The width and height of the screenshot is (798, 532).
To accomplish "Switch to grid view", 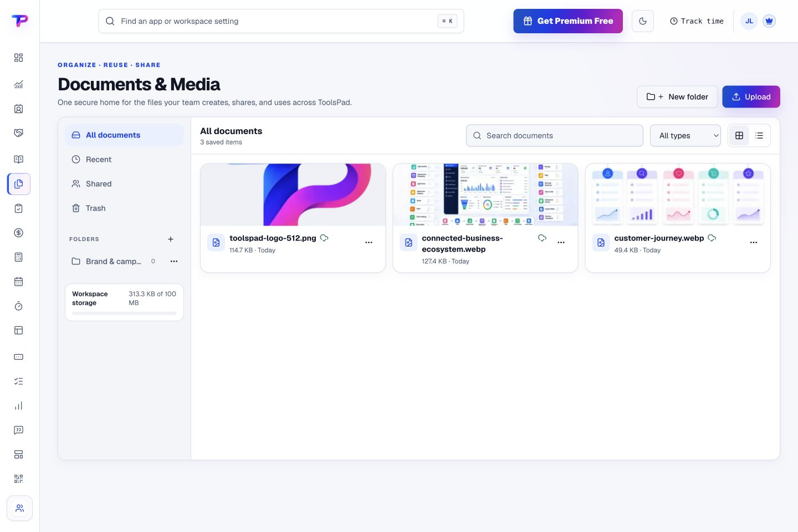I will pos(739,135).
